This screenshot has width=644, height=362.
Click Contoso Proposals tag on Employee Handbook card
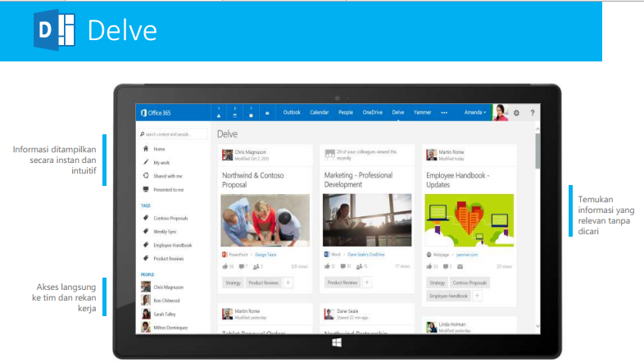click(x=469, y=283)
